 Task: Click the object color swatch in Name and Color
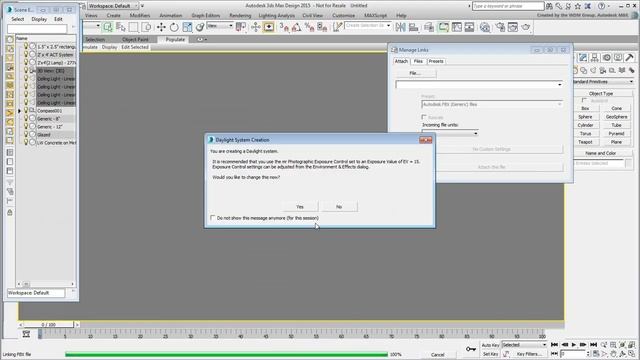tap(628, 163)
